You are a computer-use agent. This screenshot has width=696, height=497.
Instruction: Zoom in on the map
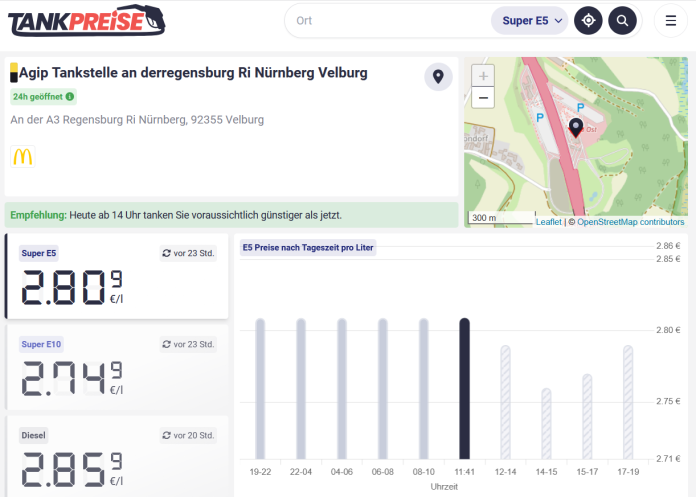483,76
